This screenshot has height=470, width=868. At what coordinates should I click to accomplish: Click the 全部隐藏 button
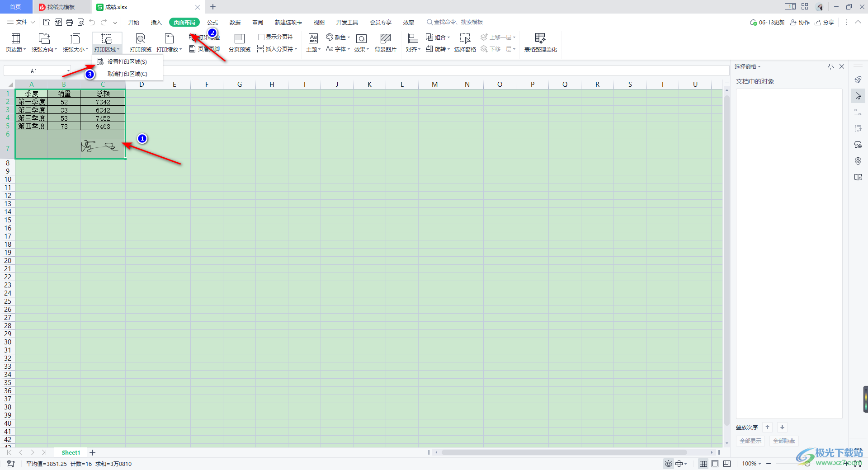coord(784,441)
